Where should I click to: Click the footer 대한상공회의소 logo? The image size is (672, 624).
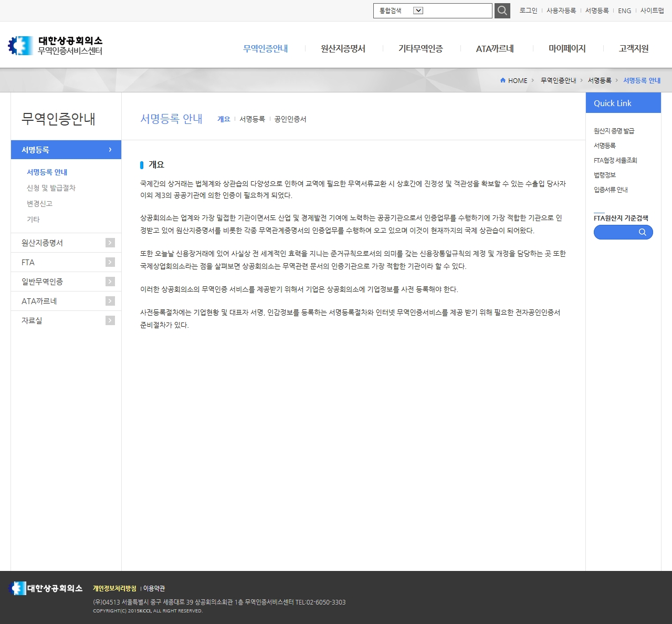(46, 588)
